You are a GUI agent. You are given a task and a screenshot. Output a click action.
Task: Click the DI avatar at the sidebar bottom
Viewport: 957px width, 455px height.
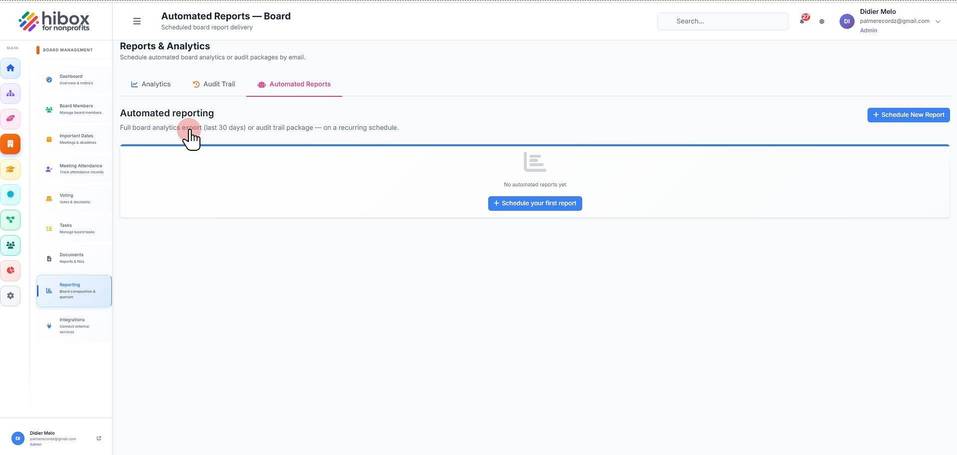(18, 439)
